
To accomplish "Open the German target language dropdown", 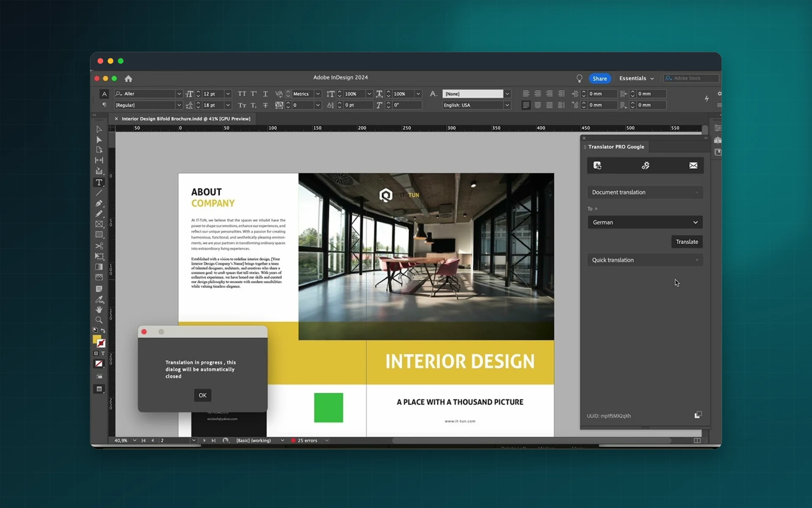I will coord(645,222).
